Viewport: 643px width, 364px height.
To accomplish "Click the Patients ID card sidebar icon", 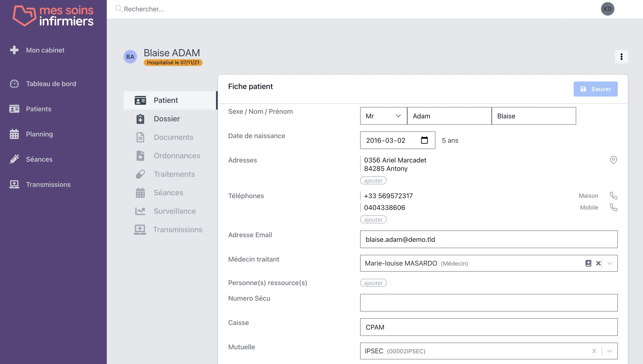I will click(x=14, y=109).
